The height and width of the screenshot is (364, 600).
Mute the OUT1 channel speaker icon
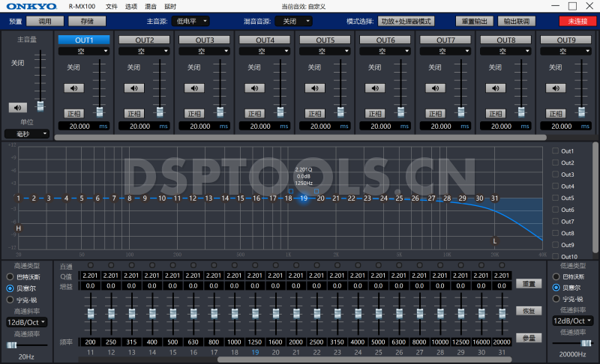coord(73,88)
